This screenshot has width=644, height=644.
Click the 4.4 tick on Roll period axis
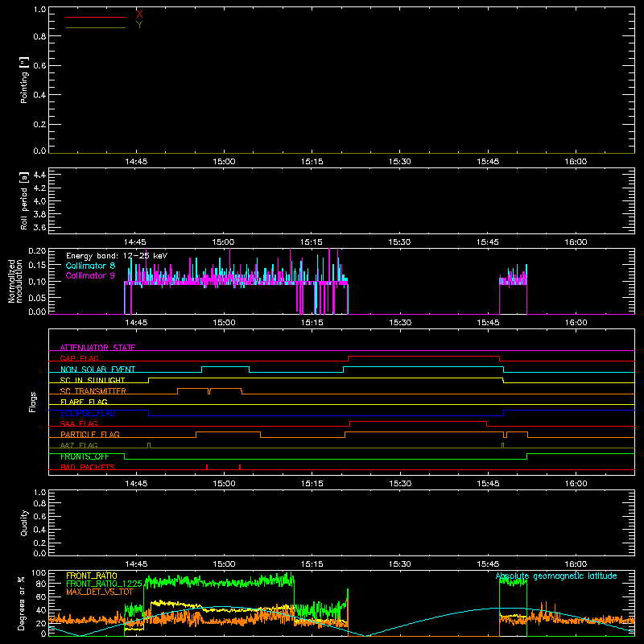[x=39, y=175]
